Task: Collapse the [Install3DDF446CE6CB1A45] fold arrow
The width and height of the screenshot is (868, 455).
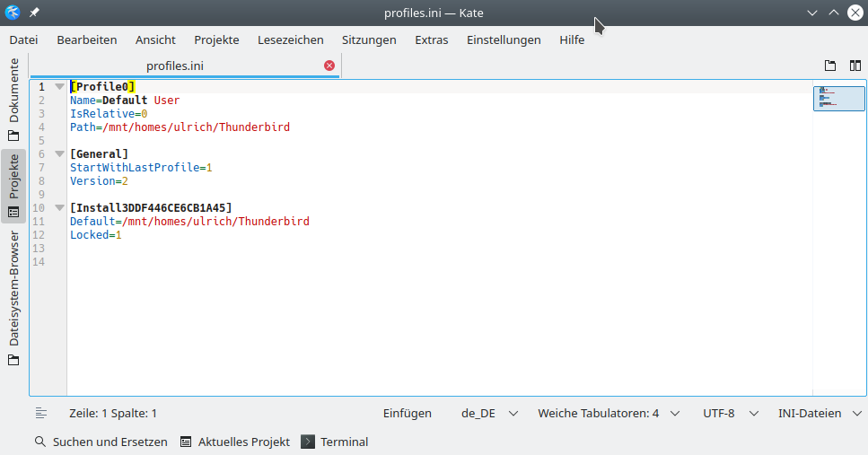Action: click(59, 208)
